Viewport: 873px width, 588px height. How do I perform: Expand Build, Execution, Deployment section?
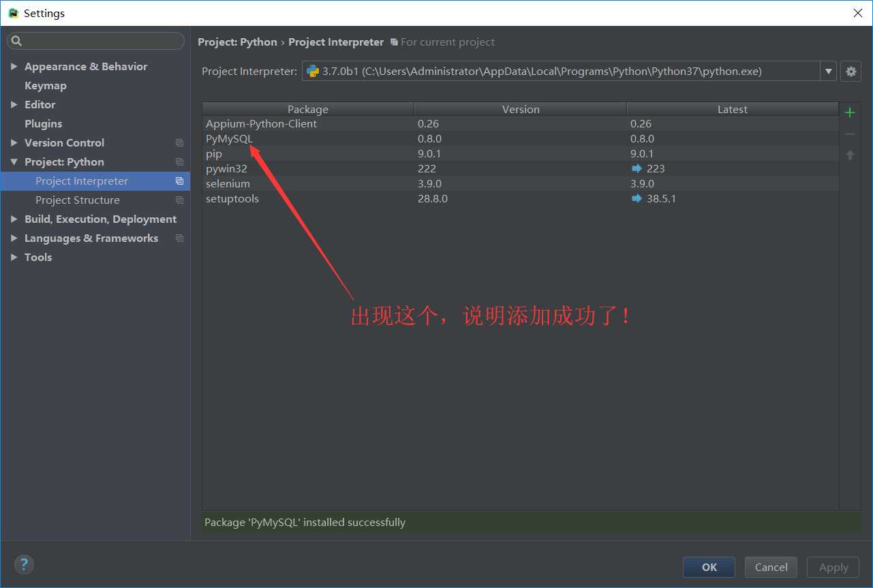pyautogui.click(x=14, y=219)
